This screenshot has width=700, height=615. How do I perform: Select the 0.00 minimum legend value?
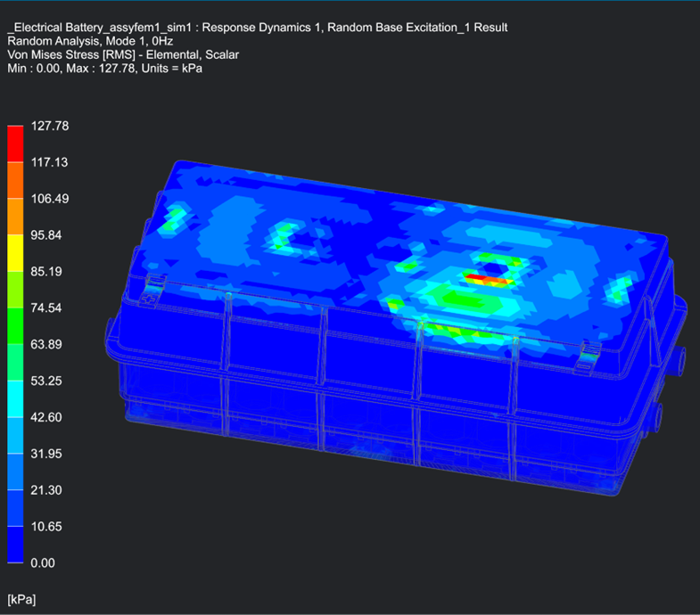(x=43, y=562)
